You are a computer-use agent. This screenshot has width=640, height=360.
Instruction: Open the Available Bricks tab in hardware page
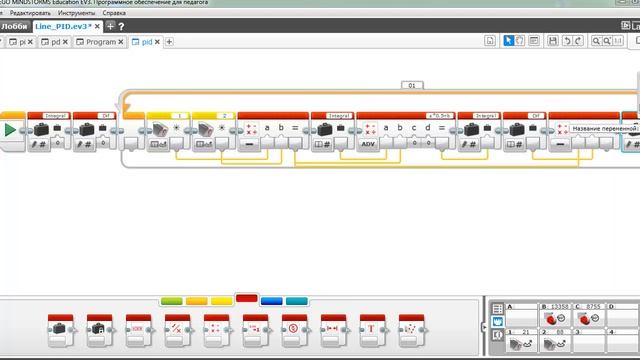pyautogui.click(x=497, y=335)
